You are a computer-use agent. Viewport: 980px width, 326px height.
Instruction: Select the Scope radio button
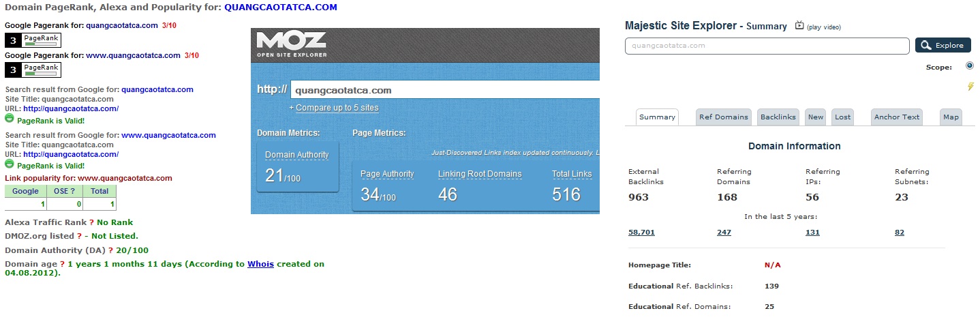[970, 65]
